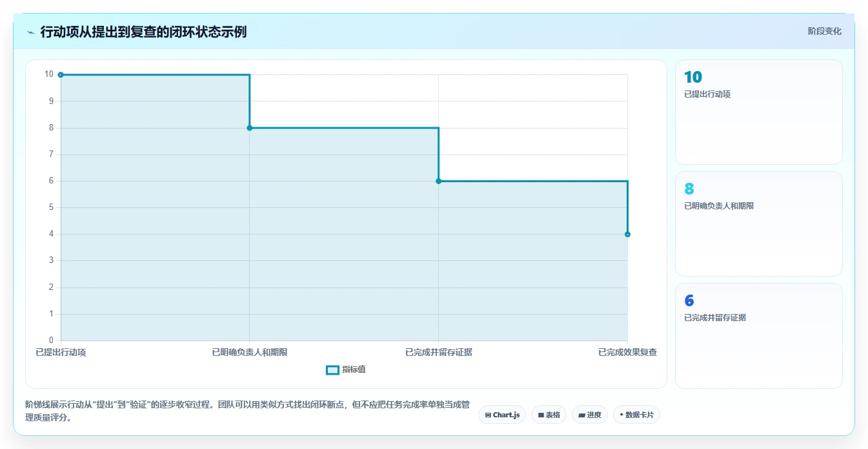Click the 已提出行动项 axis label
Image resolution: width=868 pixels, height=449 pixels.
tap(61, 352)
